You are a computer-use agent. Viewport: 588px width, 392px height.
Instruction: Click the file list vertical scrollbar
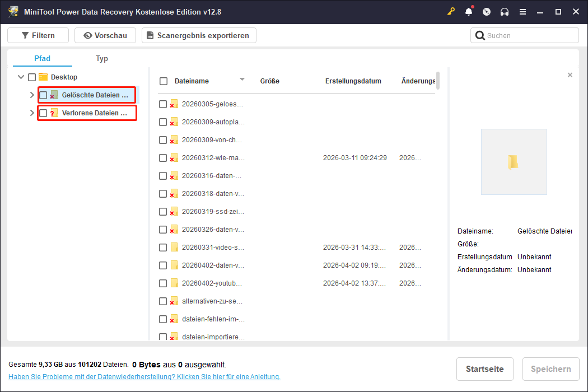437,81
